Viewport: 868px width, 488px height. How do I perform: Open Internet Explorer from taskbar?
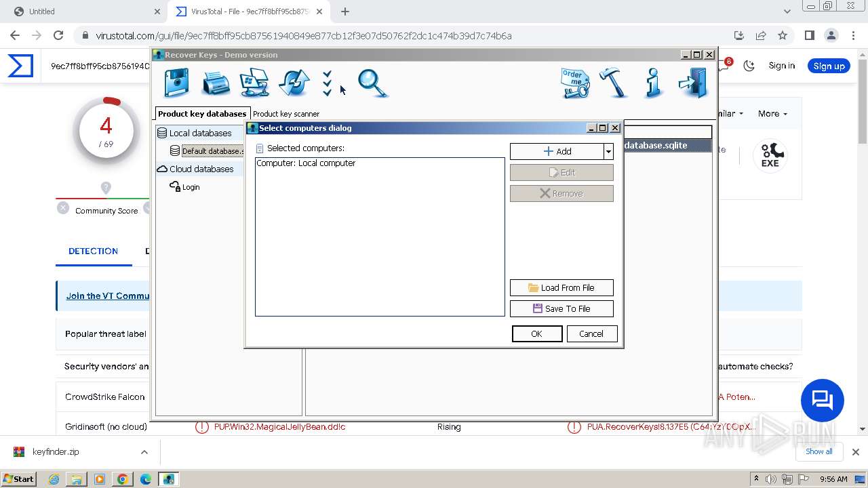click(x=54, y=479)
